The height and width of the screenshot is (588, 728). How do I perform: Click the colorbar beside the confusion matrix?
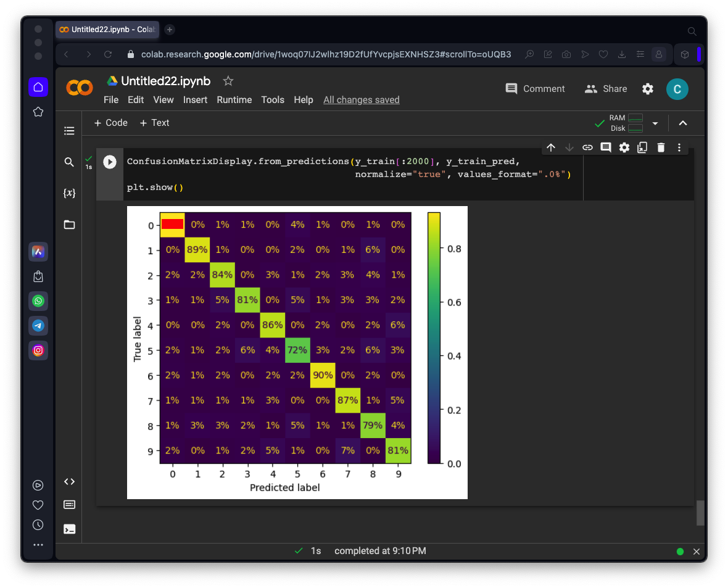pyautogui.click(x=434, y=337)
